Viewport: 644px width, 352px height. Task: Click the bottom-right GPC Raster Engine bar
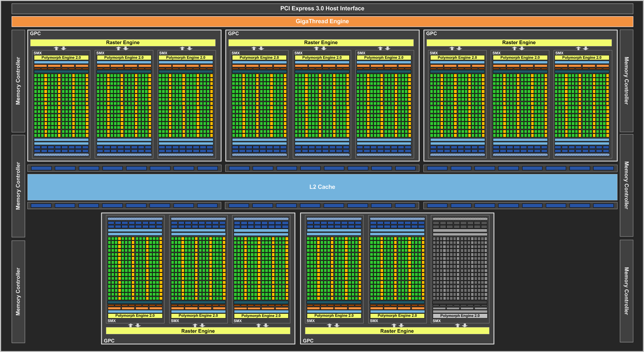tap(397, 331)
